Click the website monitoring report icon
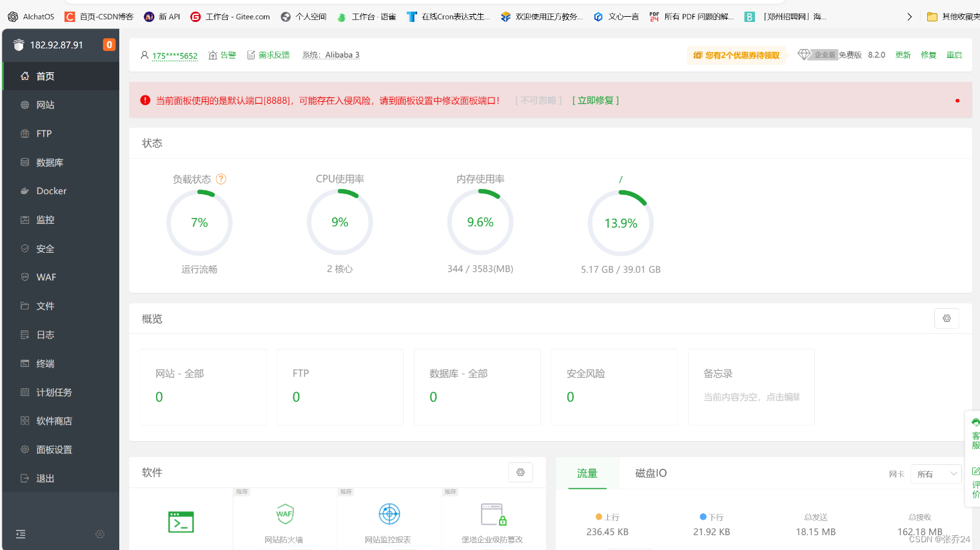Image resolution: width=980 pixels, height=550 pixels. [x=389, y=515]
